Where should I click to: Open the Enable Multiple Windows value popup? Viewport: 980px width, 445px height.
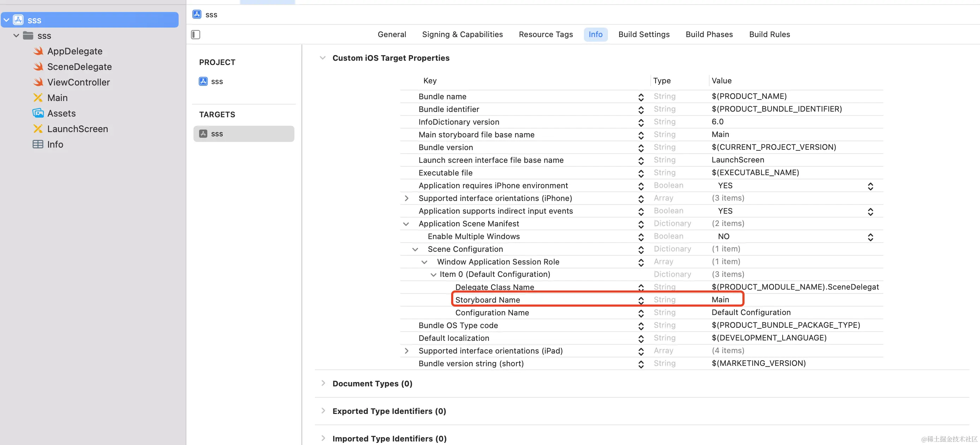click(870, 237)
